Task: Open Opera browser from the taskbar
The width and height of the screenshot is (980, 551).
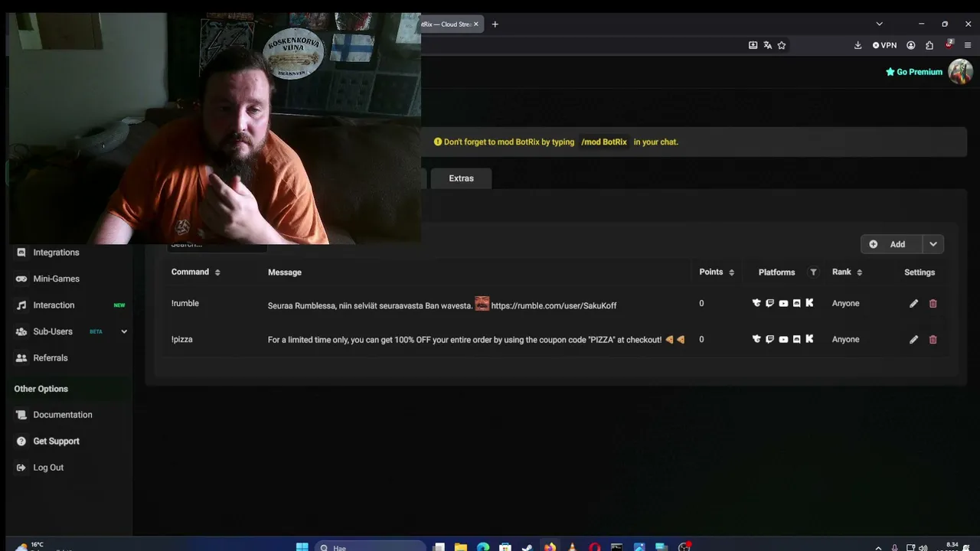Action: point(594,547)
